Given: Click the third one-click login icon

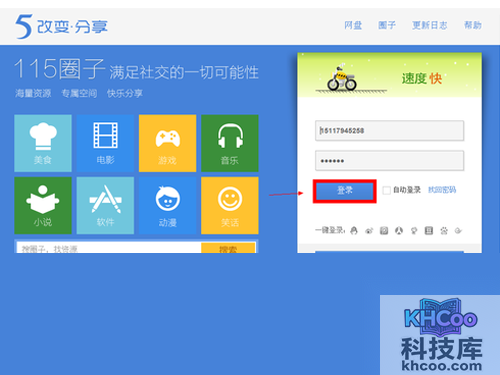Looking at the screenshot, I should 384,230.
